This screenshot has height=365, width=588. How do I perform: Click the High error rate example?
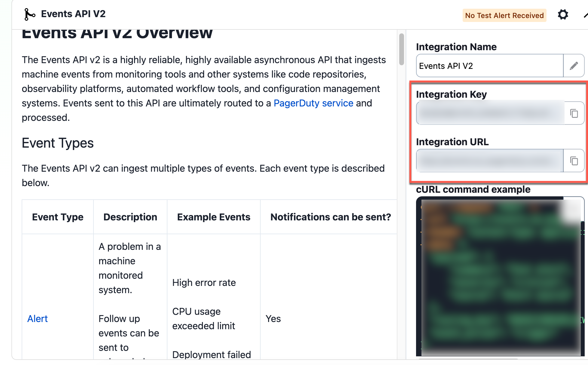[204, 283]
